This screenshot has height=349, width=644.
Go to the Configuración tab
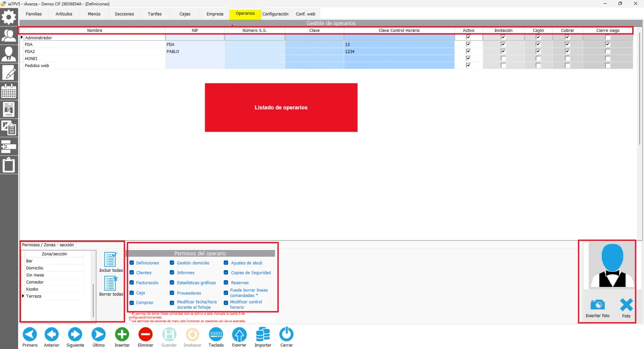click(275, 14)
